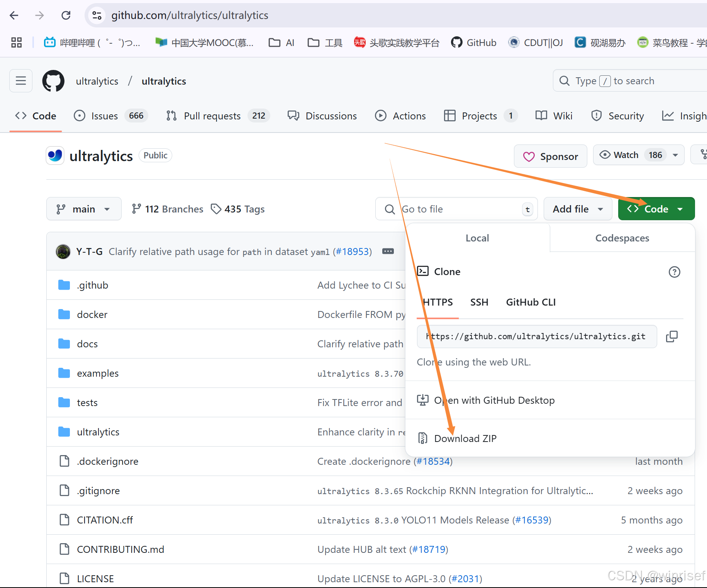Click the ultralytics repository logo avatar
Viewport: 707px width, 588px height.
55,155
